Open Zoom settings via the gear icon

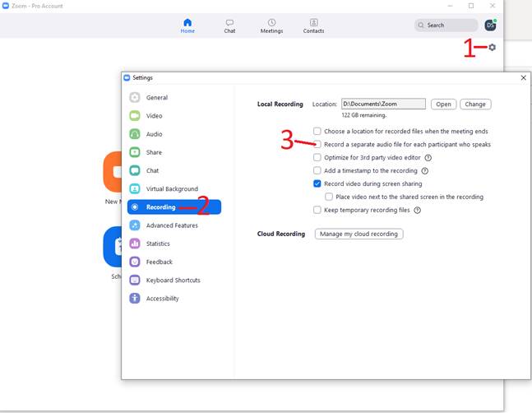pos(492,47)
